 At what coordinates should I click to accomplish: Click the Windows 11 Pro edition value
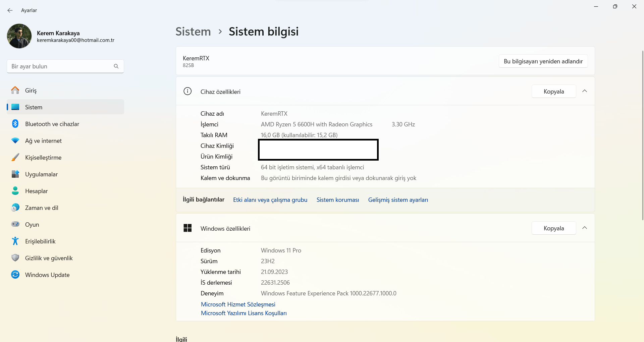(x=281, y=250)
